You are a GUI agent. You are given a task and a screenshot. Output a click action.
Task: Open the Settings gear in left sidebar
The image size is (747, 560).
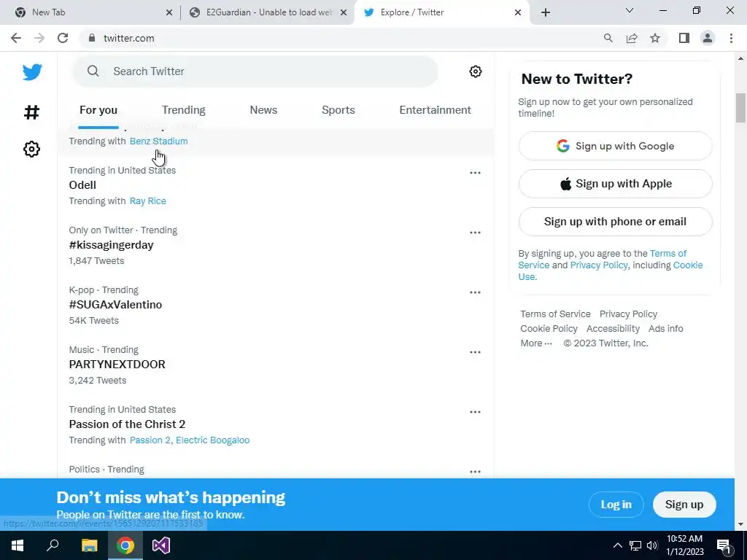tap(31, 149)
